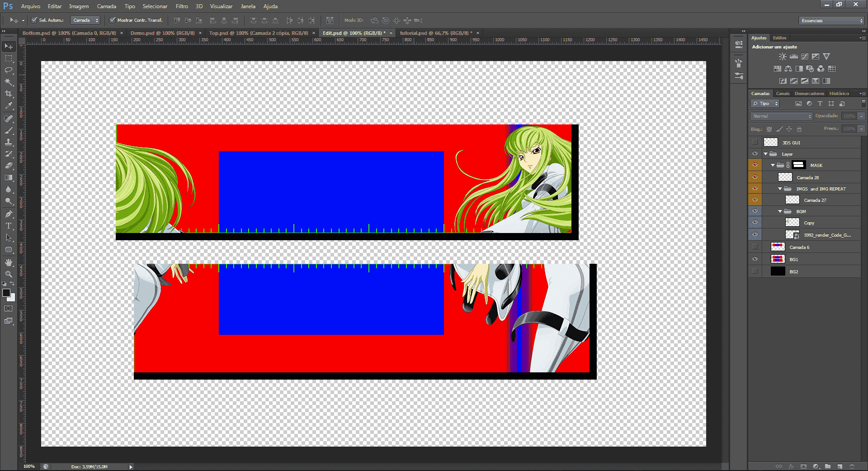Enable the Sel. Autom. checkbox
Viewport: 868px width, 471px height.
(x=34, y=20)
